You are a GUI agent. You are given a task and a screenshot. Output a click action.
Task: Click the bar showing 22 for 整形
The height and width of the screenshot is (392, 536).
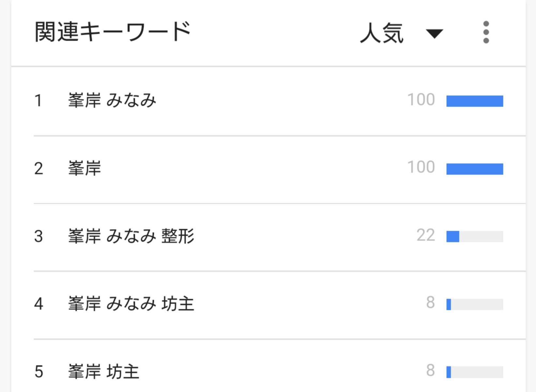[474, 237]
